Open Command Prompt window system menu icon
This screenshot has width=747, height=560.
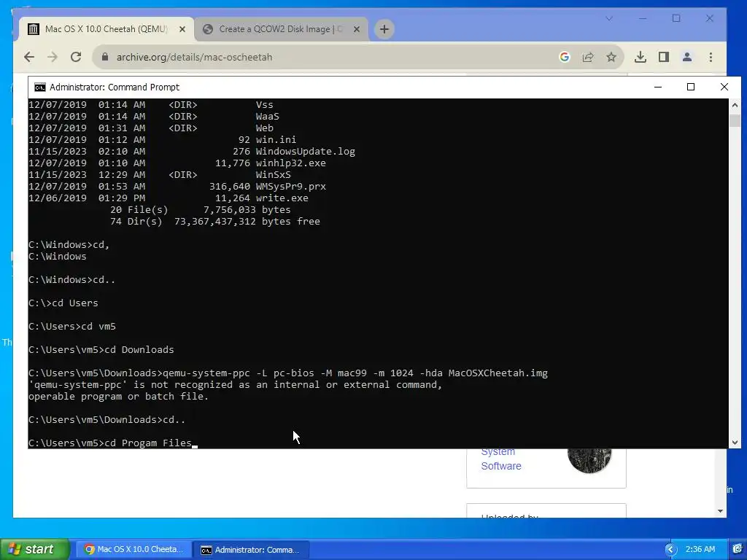pyautogui.click(x=40, y=87)
